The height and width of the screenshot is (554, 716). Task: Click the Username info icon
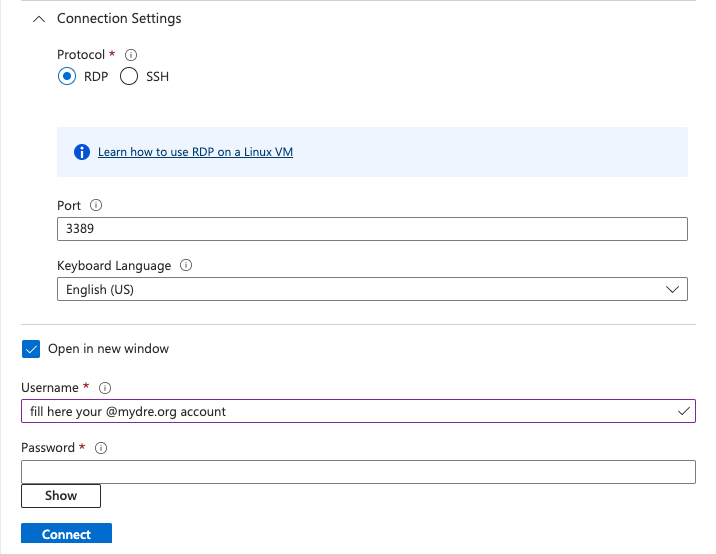click(x=105, y=388)
